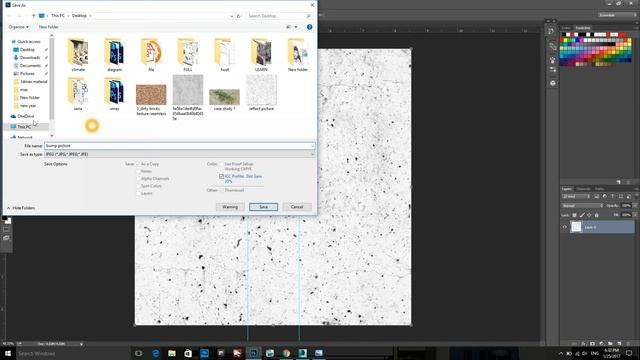Toggle the Thumbnail checkbox
Screen dimensions: 640x360
[x=222, y=190]
